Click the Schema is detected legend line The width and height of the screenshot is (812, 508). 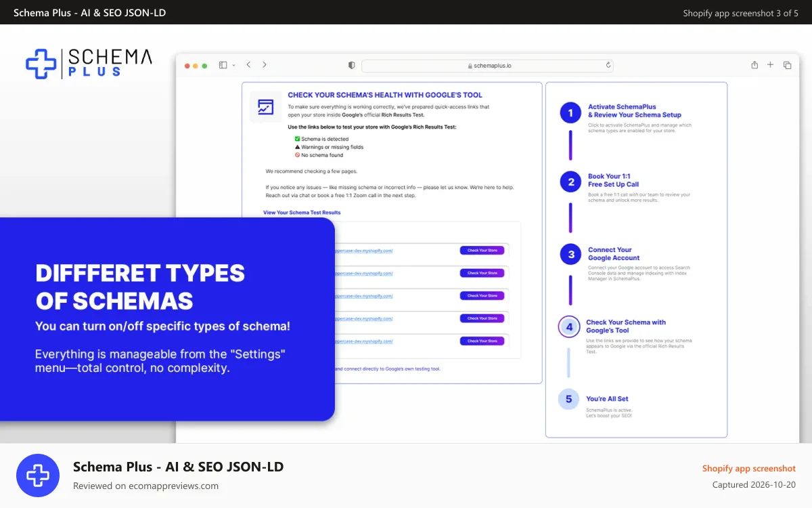[x=321, y=139]
